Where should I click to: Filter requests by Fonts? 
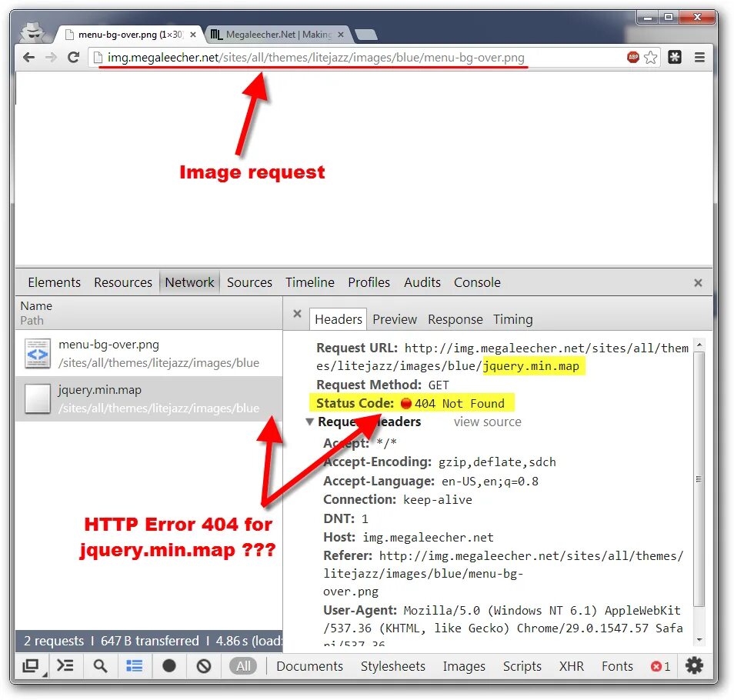tap(617, 666)
